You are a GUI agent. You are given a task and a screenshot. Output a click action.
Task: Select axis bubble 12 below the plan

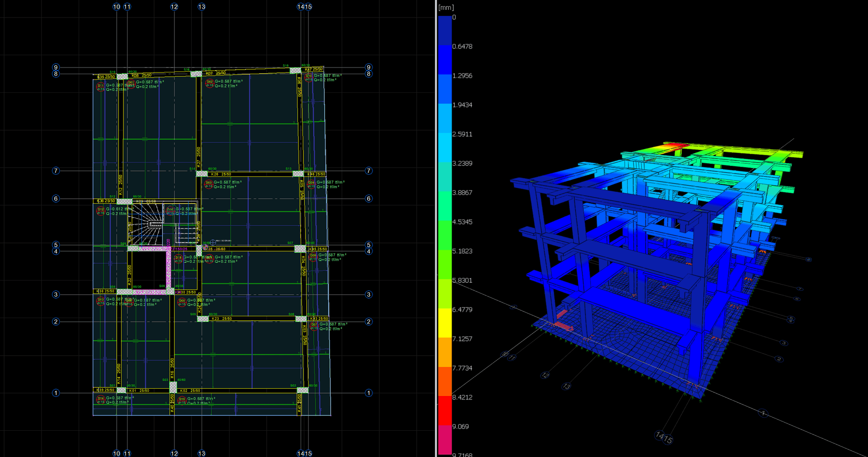(x=174, y=453)
